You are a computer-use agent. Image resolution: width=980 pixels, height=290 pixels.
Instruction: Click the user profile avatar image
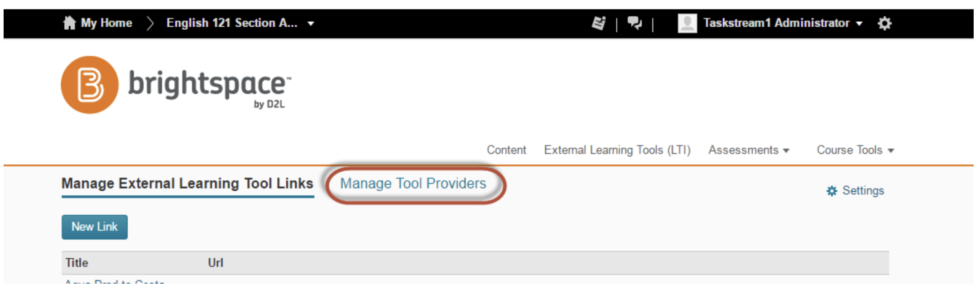tap(687, 23)
